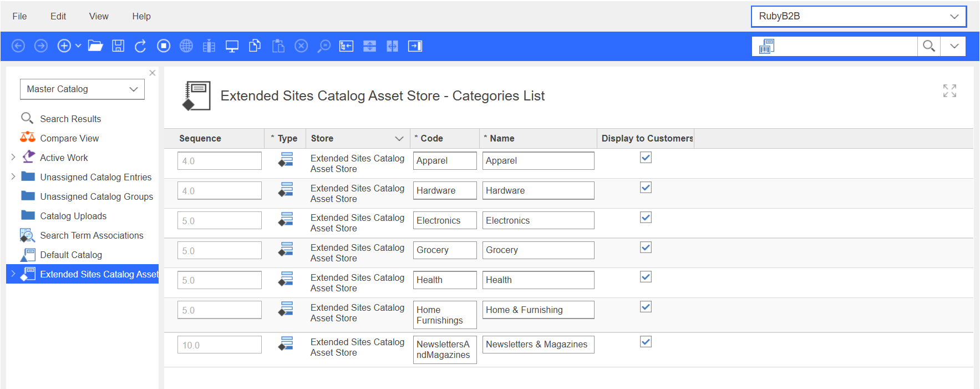Uncheck Display to Customers for Newsletters & Magazines

point(646,342)
